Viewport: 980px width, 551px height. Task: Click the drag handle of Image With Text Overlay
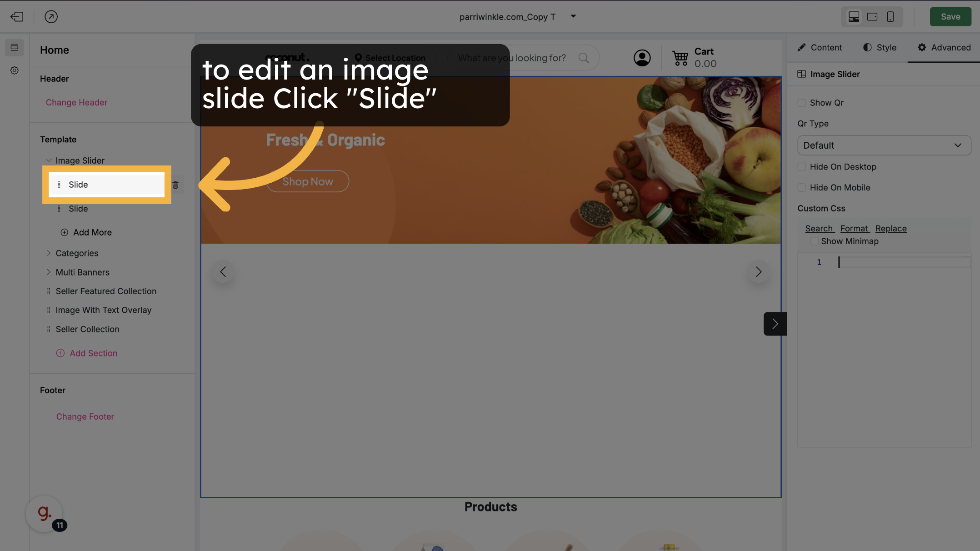49,310
